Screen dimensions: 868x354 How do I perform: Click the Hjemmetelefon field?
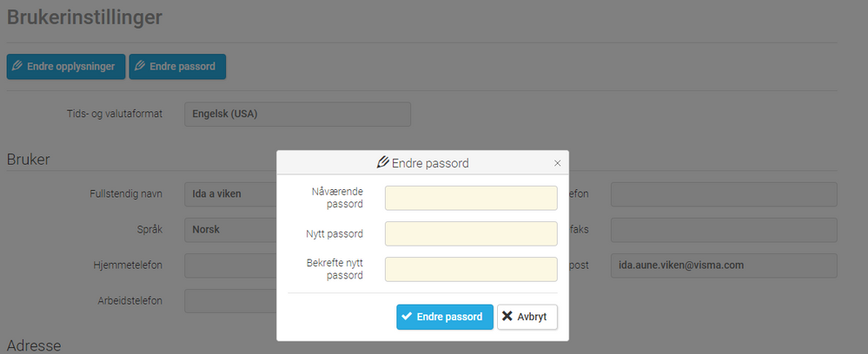point(231,265)
